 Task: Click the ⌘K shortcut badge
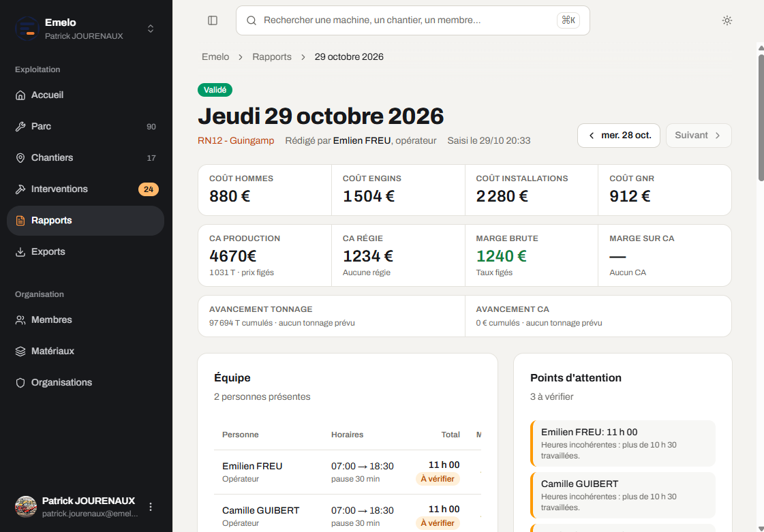pyautogui.click(x=568, y=20)
